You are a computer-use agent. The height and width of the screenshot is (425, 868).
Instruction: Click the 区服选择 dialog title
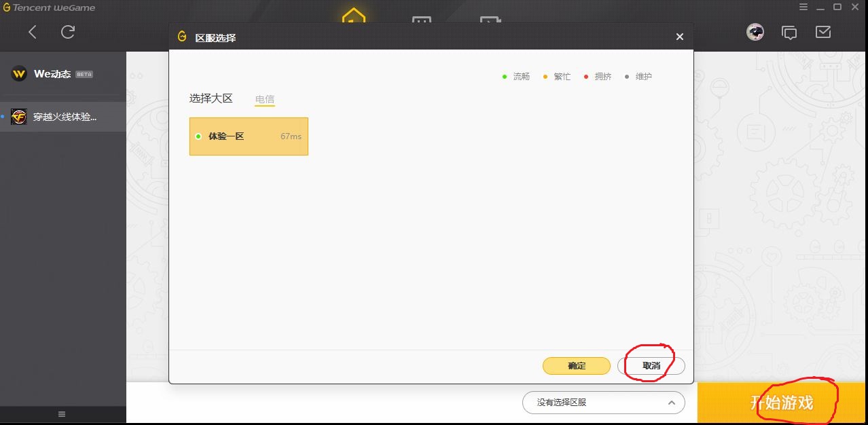pos(215,37)
